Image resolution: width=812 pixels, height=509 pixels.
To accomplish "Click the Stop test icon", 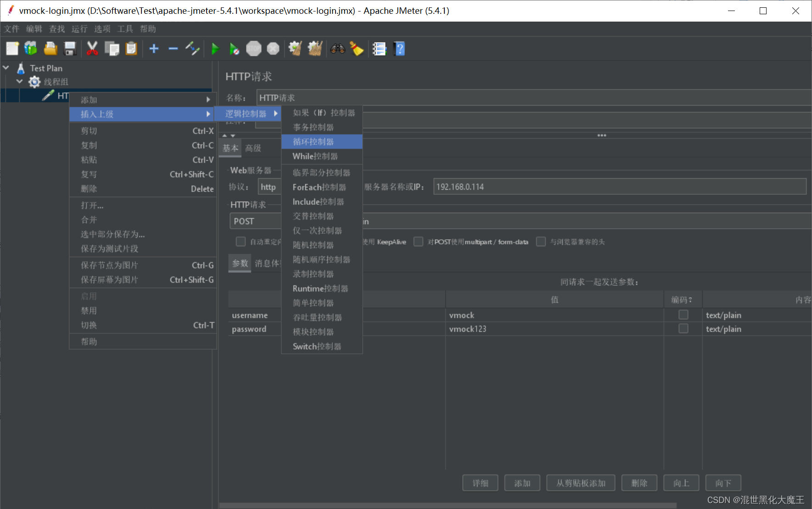I will (254, 49).
